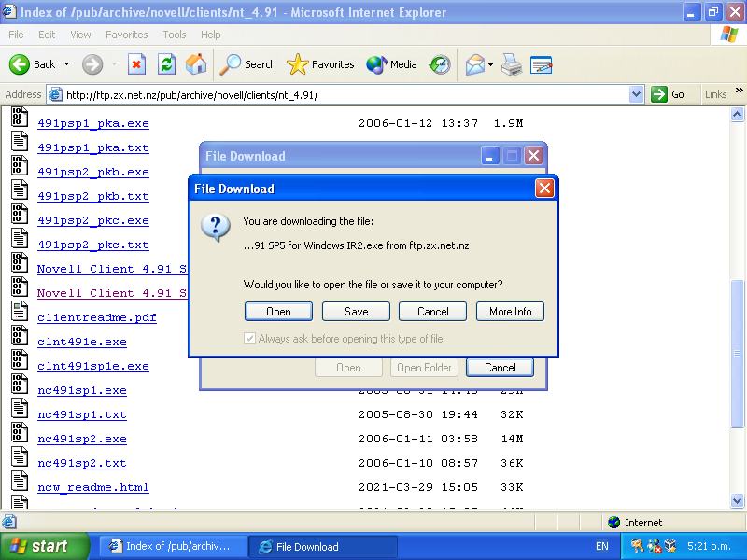Open the nc491sp1.txt link
This screenshot has width=747, height=560.
(82, 414)
